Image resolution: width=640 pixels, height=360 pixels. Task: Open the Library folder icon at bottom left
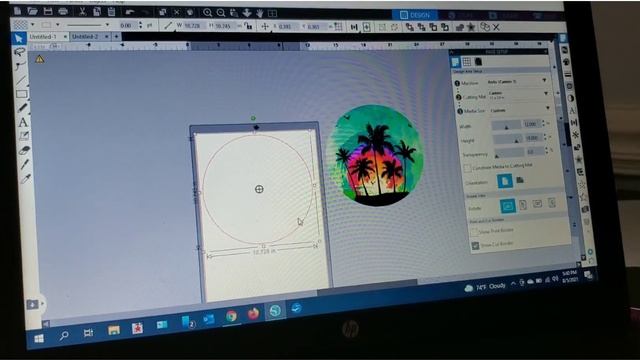(32, 304)
